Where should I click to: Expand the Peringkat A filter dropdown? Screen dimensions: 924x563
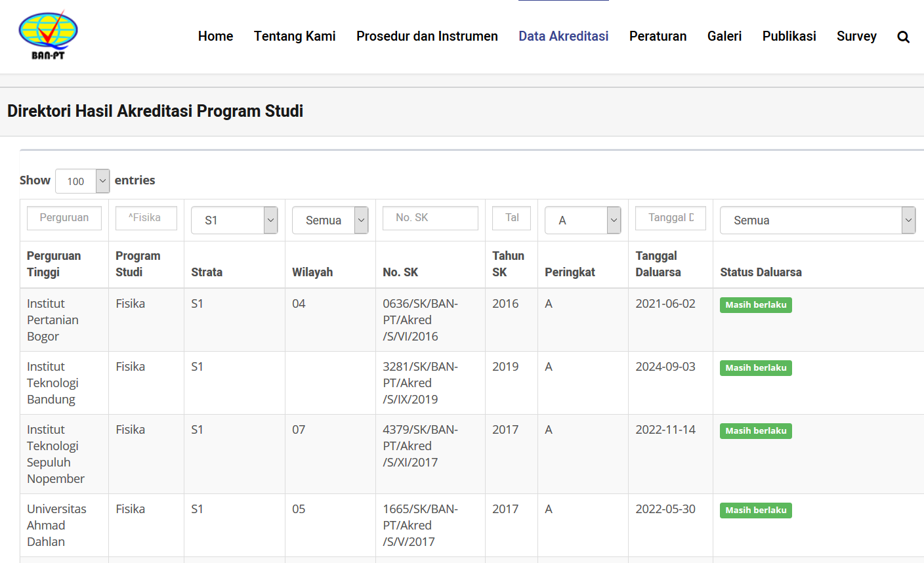pos(583,220)
